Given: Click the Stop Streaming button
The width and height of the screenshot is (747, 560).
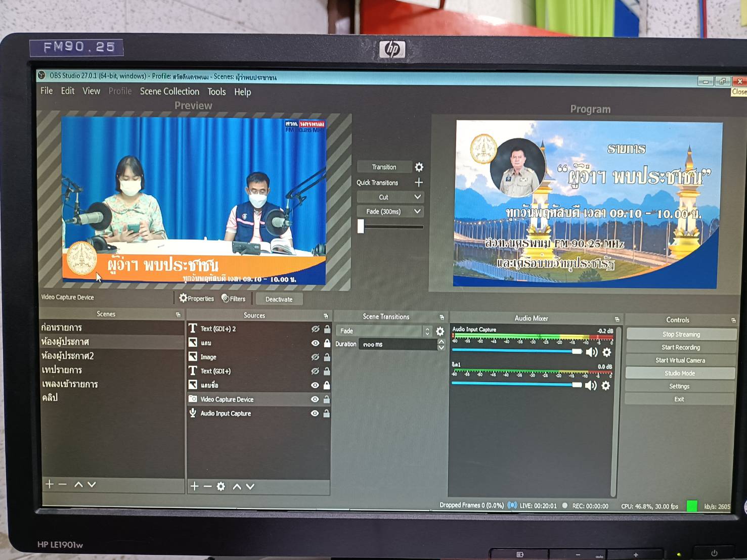Looking at the screenshot, I should tap(681, 334).
